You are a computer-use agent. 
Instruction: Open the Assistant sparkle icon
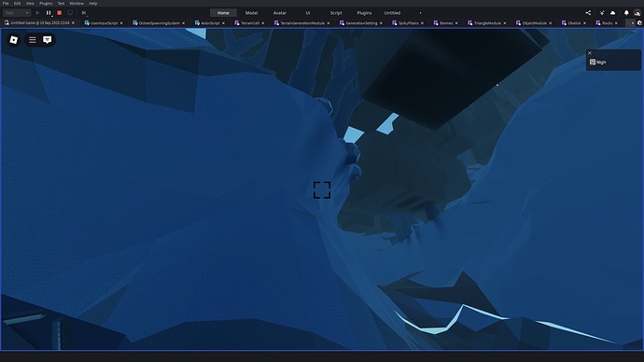602,13
